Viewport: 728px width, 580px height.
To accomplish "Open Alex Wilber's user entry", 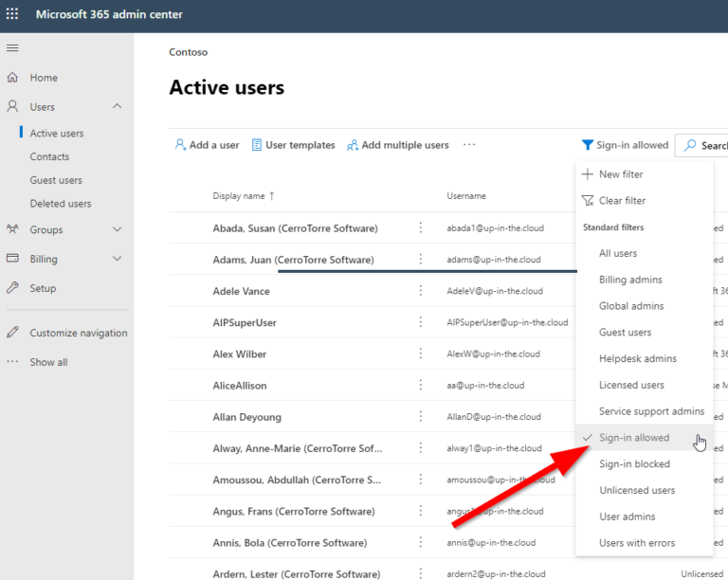I will tap(239, 354).
